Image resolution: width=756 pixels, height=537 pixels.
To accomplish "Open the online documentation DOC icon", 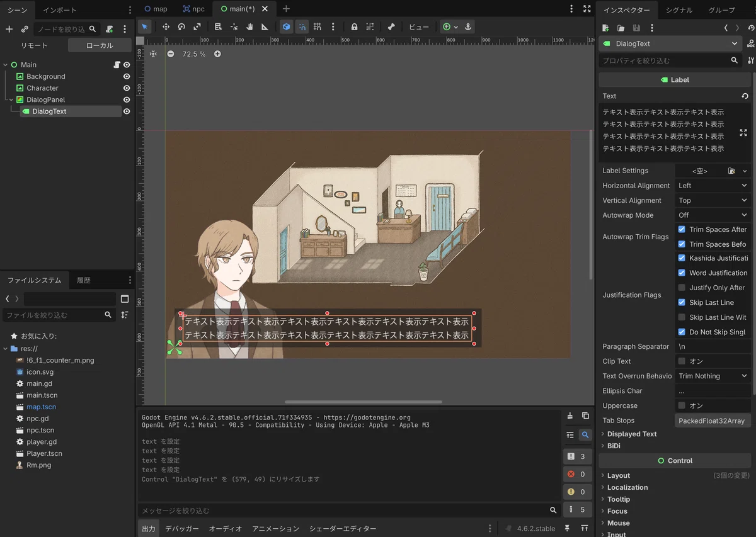I will tap(750, 43).
